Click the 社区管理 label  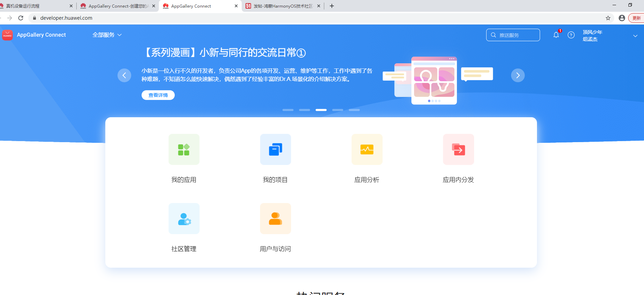(x=184, y=249)
